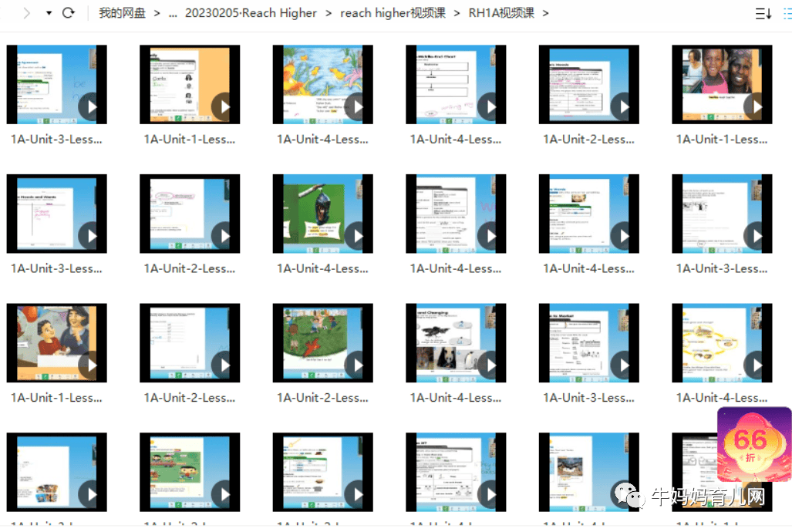Play the yellow fish pond video
The image size is (792, 532).
[322, 84]
